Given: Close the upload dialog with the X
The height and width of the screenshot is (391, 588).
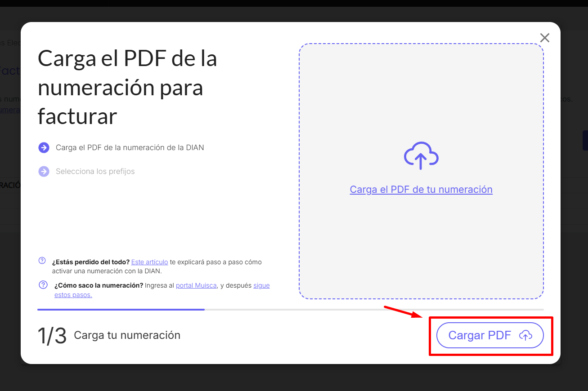Looking at the screenshot, I should point(544,38).
